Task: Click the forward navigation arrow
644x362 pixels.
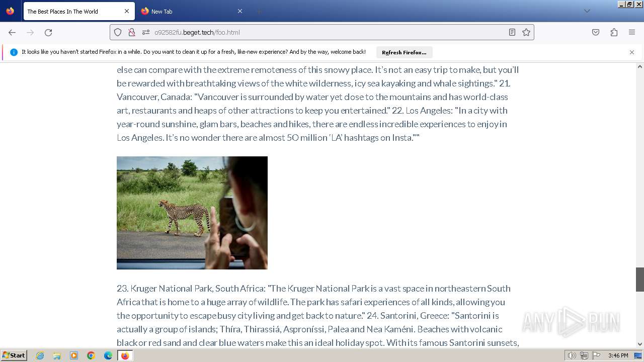Action: [30, 32]
